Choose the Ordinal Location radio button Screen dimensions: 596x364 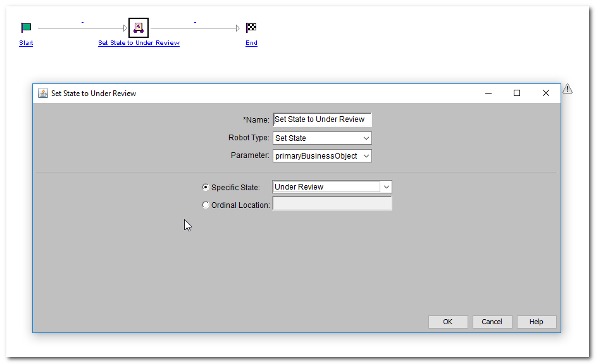(206, 205)
